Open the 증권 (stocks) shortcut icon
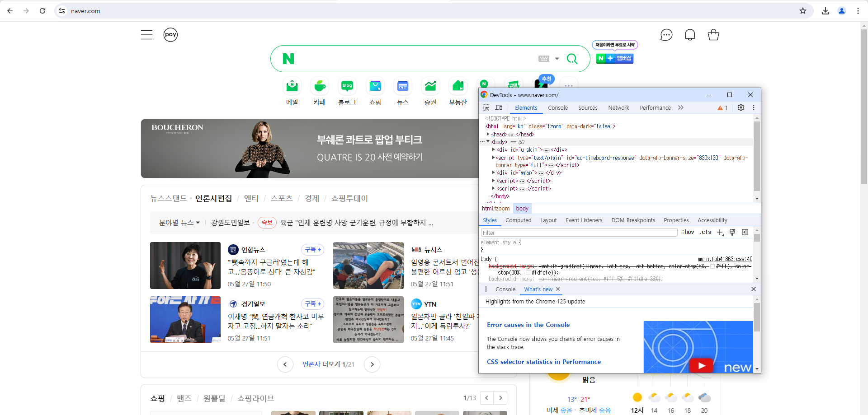The image size is (868, 415). coord(430,86)
